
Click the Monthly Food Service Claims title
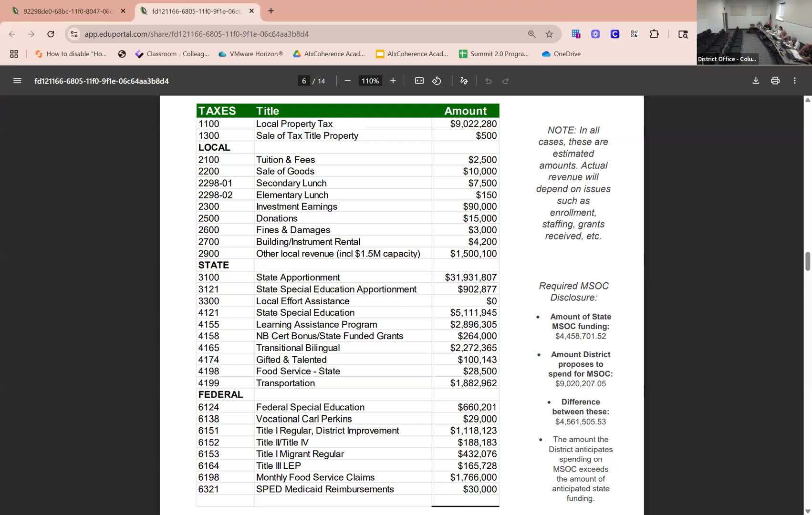pos(315,477)
